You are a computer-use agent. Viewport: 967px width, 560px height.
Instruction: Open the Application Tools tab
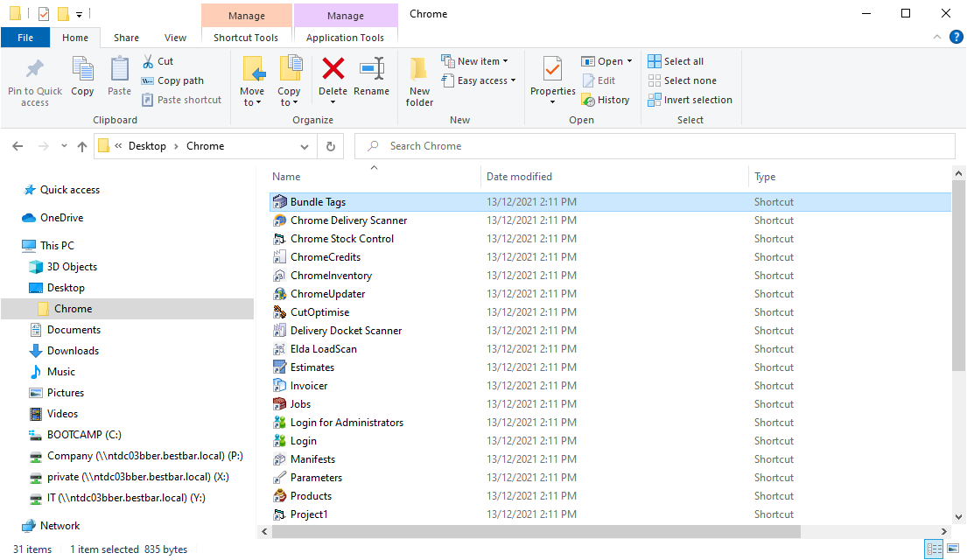[345, 38]
